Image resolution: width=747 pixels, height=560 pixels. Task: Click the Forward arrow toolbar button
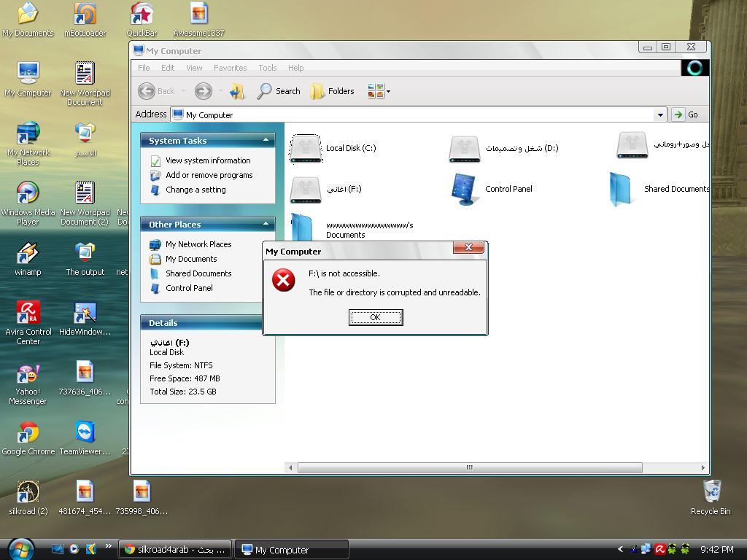[204, 91]
